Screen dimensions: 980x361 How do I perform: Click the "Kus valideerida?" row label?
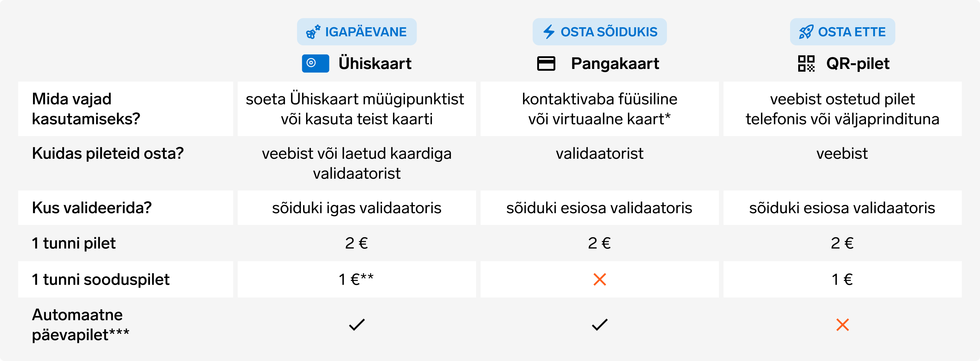click(x=92, y=208)
